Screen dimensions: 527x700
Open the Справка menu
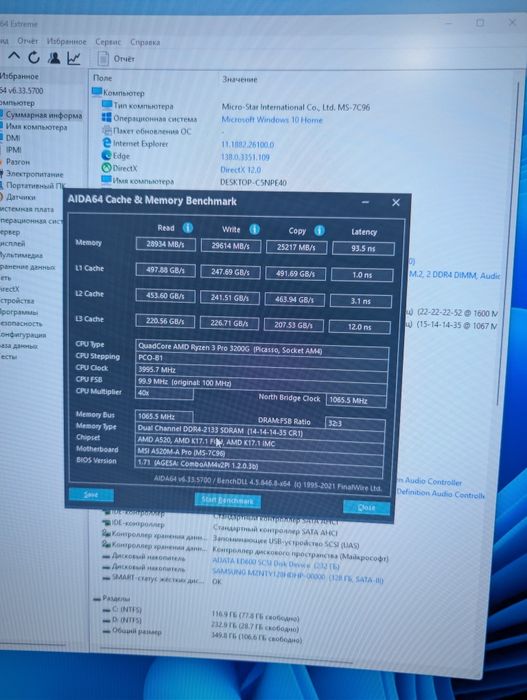click(145, 42)
